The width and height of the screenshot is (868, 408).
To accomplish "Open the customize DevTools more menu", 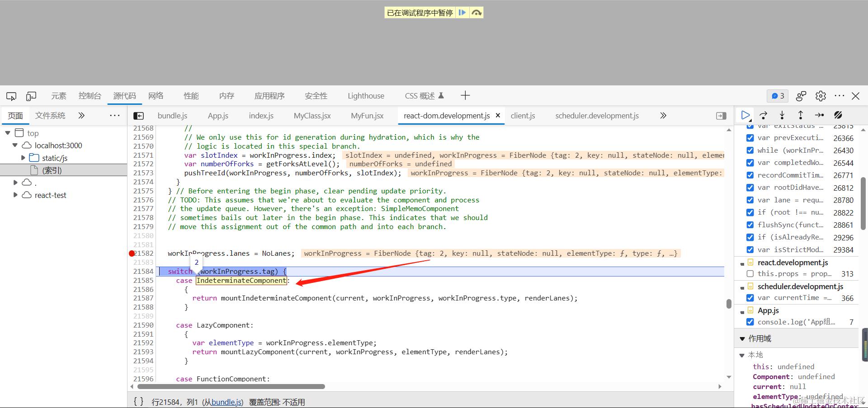I will [x=840, y=96].
